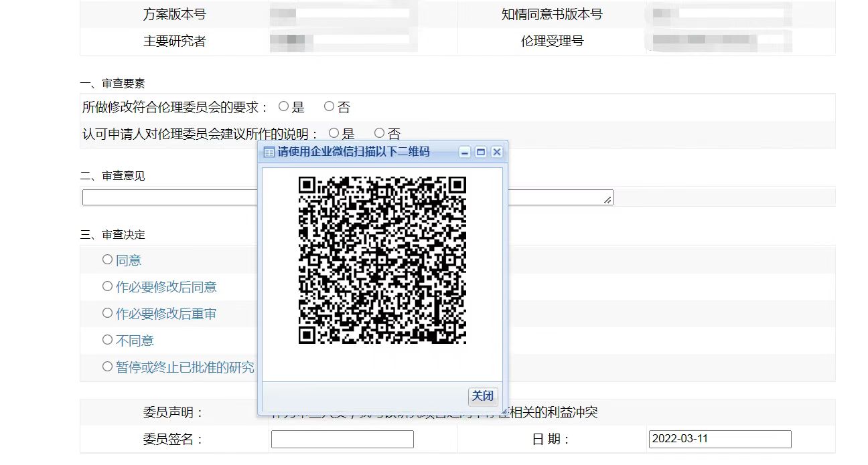The height and width of the screenshot is (465, 868).
Task: Click the 日 期： label
Action: [x=551, y=440]
